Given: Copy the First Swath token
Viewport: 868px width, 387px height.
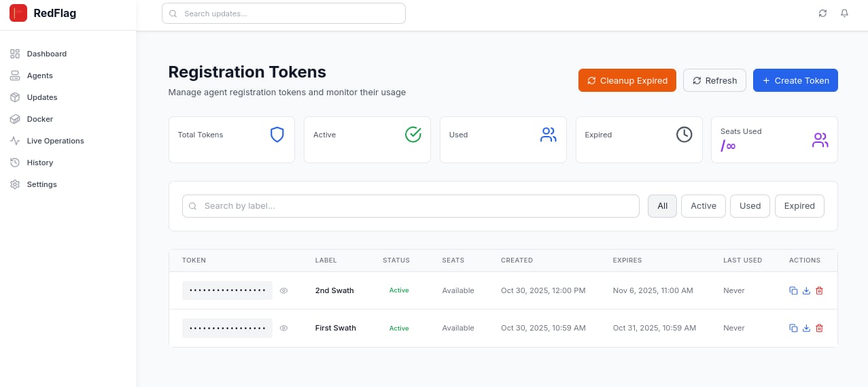Looking at the screenshot, I should (x=793, y=329).
